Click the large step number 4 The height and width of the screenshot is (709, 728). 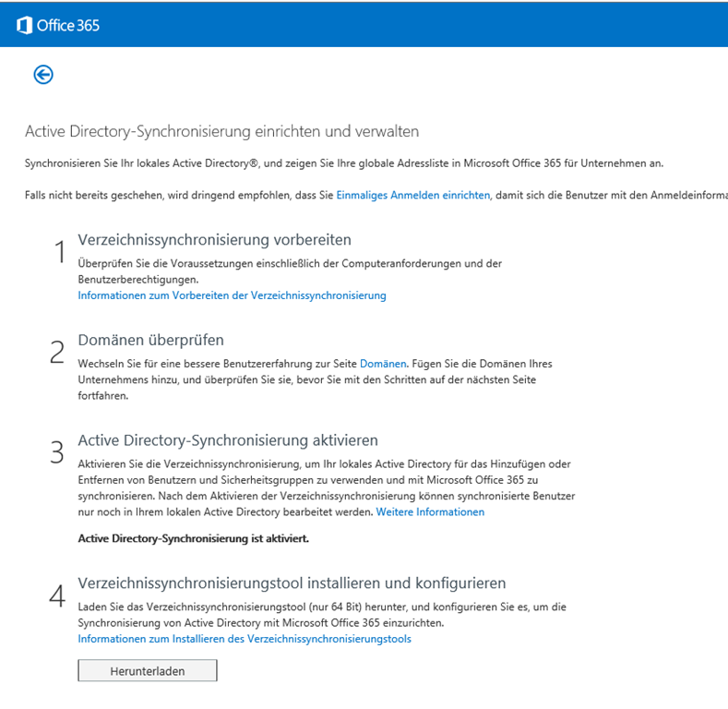click(57, 595)
